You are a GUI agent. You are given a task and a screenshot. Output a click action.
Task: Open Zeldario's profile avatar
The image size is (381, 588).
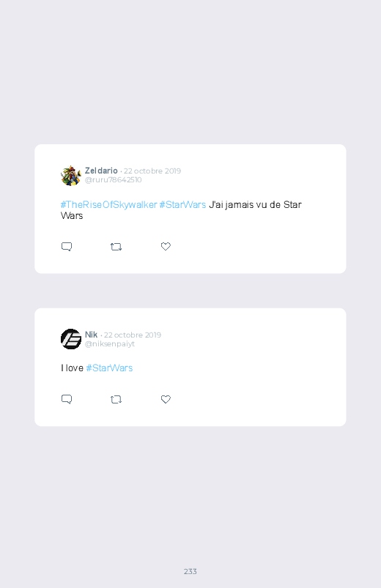pyautogui.click(x=71, y=176)
